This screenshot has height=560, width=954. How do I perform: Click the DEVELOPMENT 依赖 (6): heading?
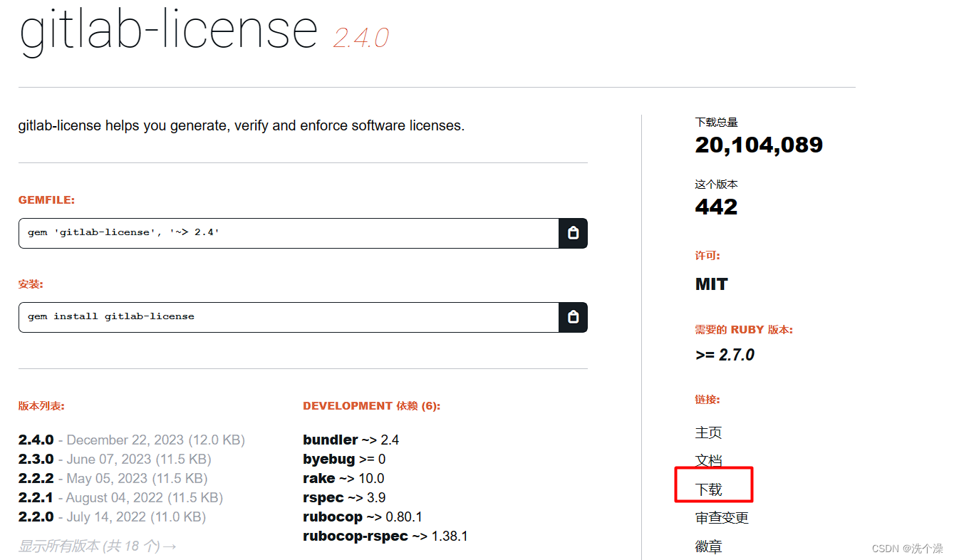point(371,406)
